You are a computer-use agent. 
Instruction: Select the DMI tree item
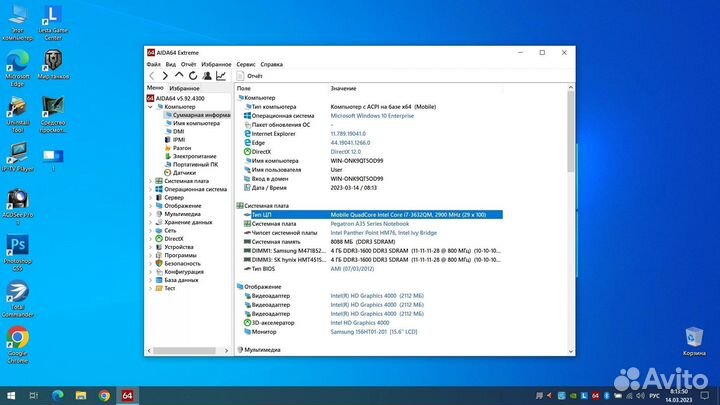174,131
